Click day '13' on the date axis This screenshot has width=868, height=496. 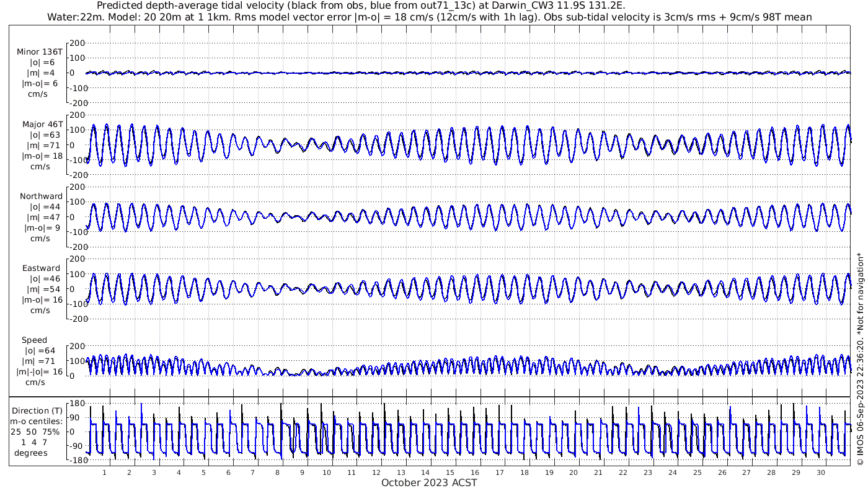coord(401,472)
